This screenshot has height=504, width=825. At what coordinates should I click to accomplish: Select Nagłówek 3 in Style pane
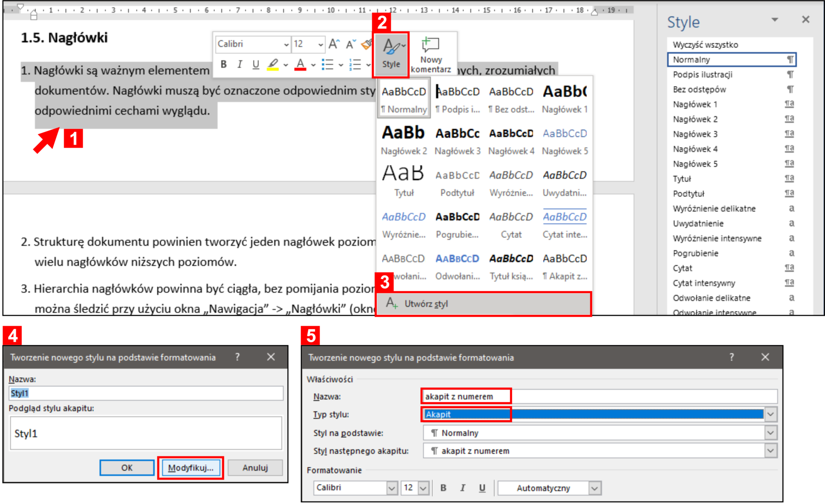(x=732, y=134)
